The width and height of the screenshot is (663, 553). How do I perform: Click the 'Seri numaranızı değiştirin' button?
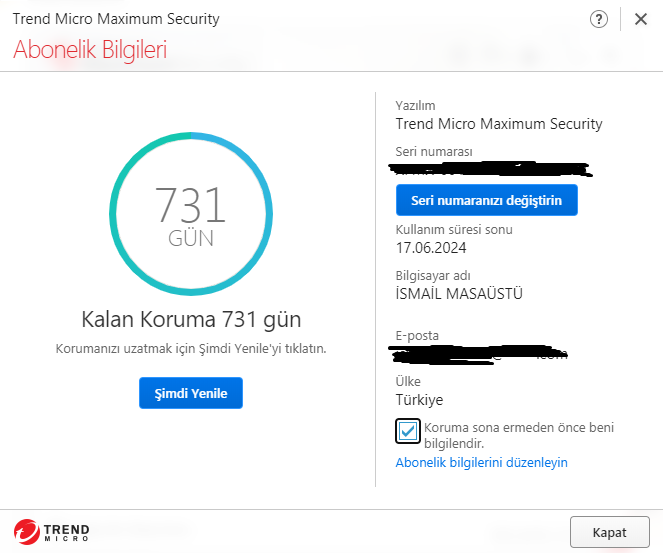(486, 200)
